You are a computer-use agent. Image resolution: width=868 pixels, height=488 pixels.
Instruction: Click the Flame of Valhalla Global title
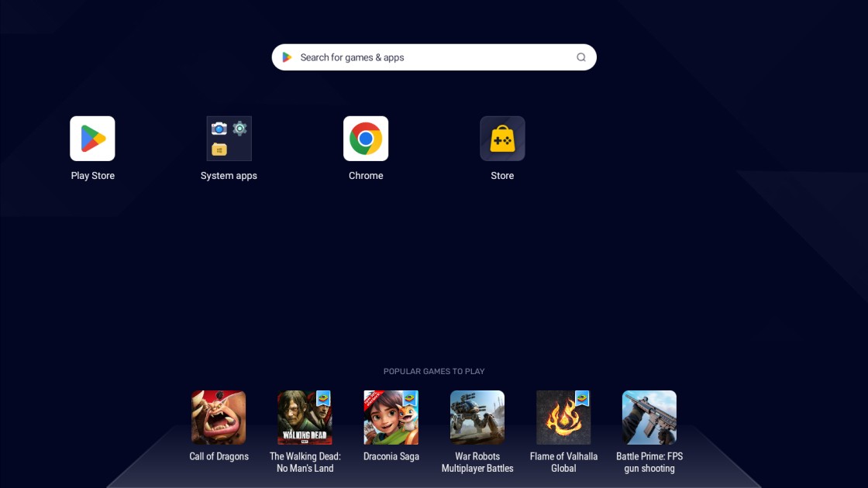563,462
